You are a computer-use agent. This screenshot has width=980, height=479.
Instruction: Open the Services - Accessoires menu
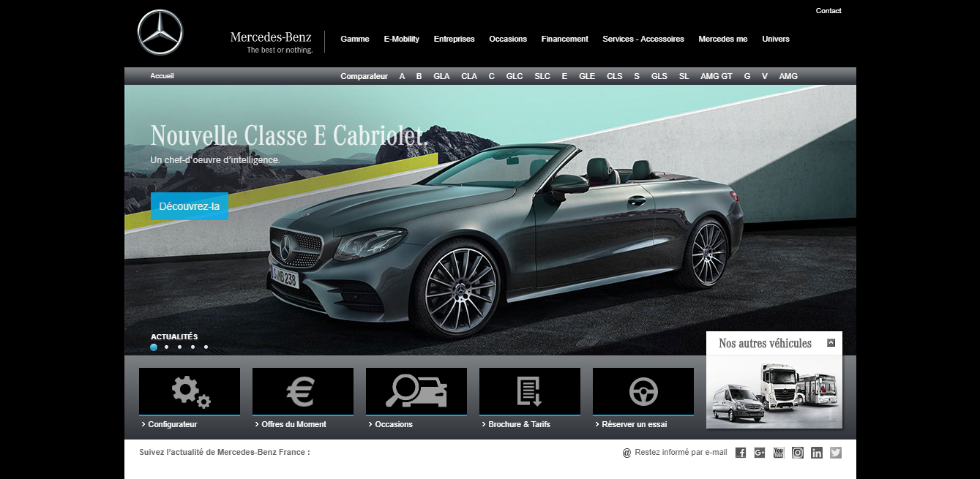[x=643, y=39]
